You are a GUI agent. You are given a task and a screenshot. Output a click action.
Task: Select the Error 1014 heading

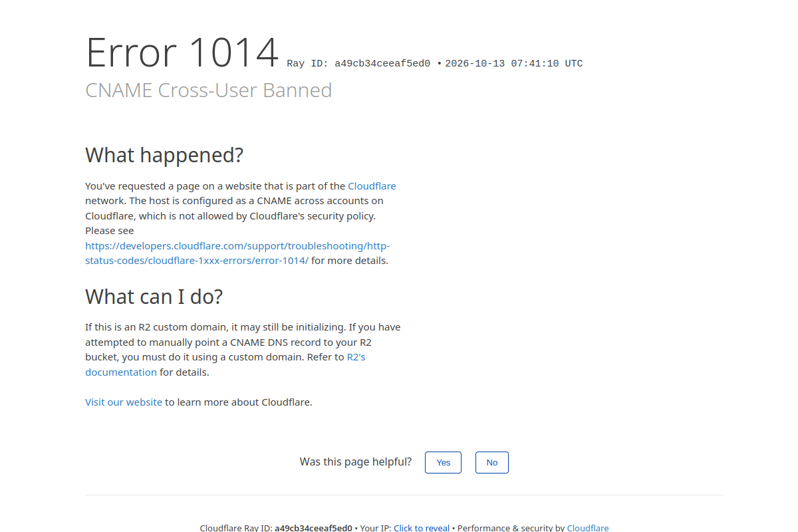click(182, 53)
